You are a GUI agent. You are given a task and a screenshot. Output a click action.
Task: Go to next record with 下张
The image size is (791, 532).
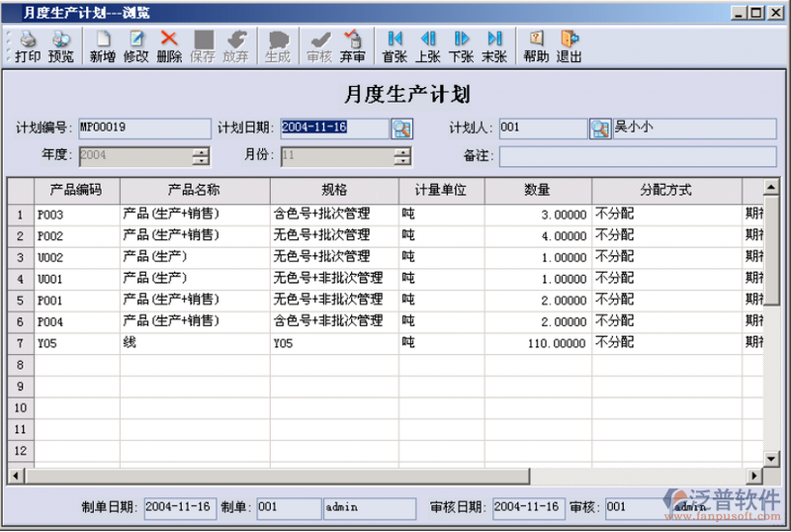pos(461,46)
